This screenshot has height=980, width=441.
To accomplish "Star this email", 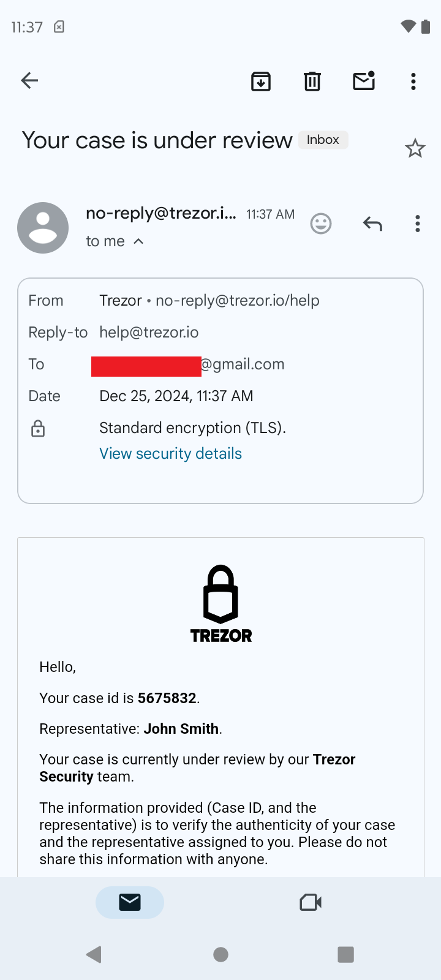I will coord(415,148).
